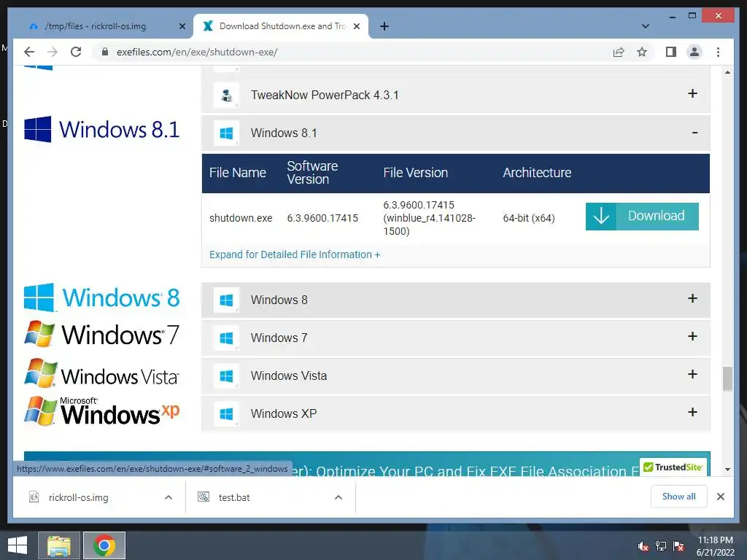Viewport: 747px width, 560px height.
Task: Open the tab search chevron
Action: (646, 26)
